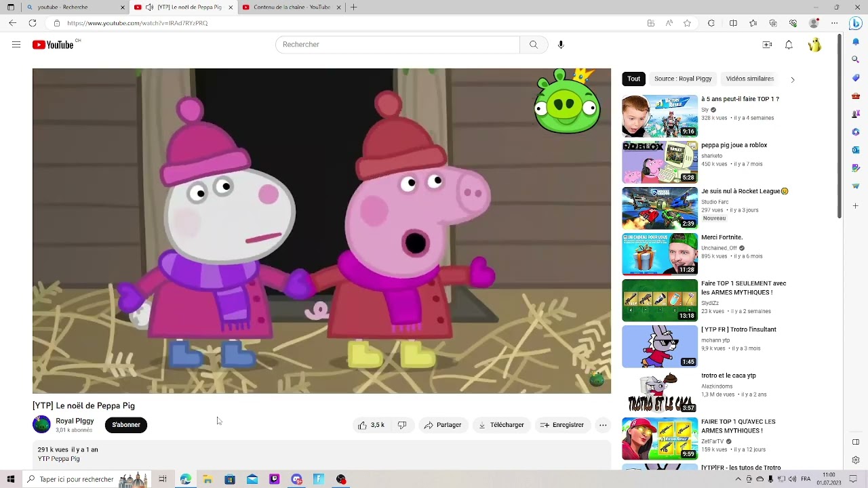868x488 pixels.
Task: Dislike the video with thumbs-down
Action: [402, 425]
